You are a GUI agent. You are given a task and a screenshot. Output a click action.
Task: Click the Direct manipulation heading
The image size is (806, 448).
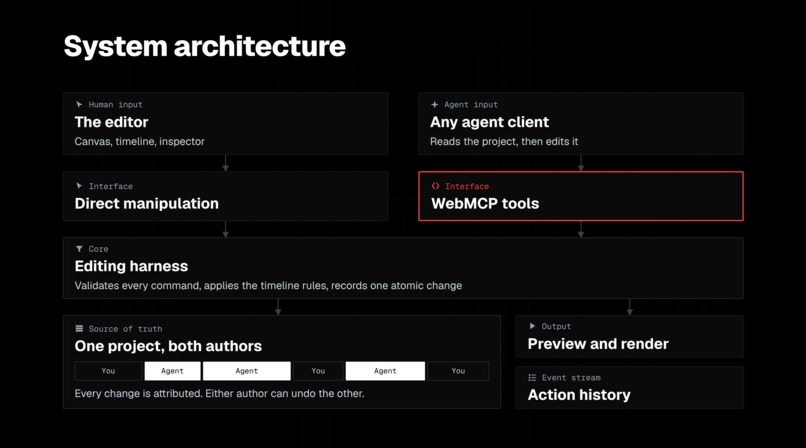click(x=146, y=203)
